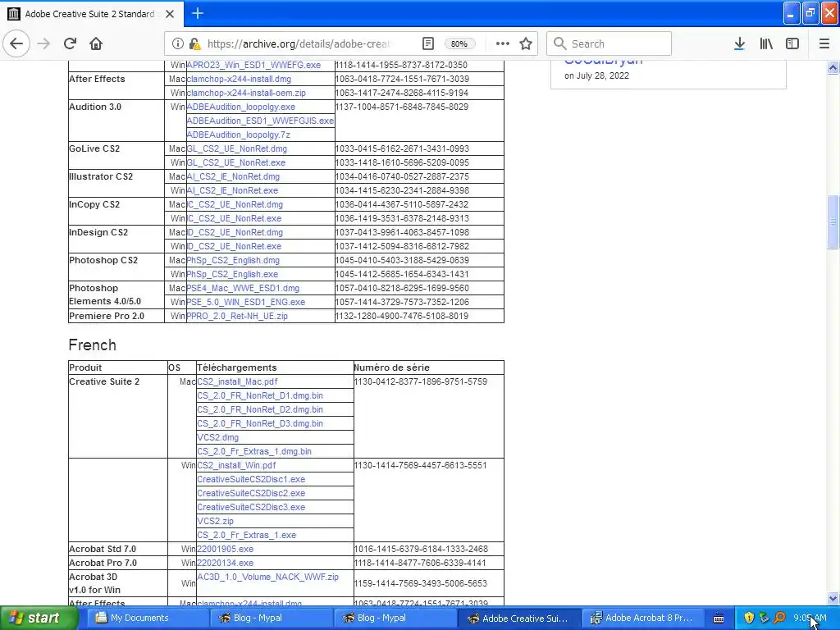Open the library bookshelf icon
Image resolution: width=840 pixels, height=630 pixels.
coord(766,43)
